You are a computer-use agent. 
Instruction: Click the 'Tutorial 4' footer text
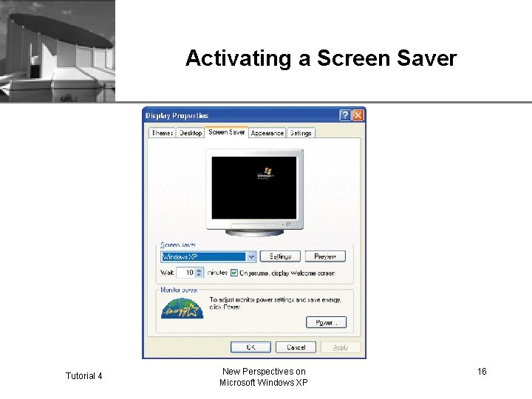pyautogui.click(x=83, y=376)
